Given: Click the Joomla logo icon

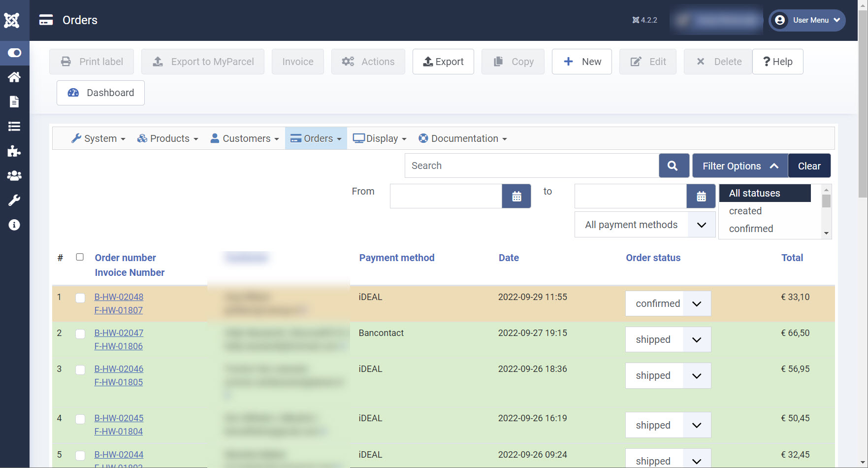Looking at the screenshot, I should coord(12,20).
